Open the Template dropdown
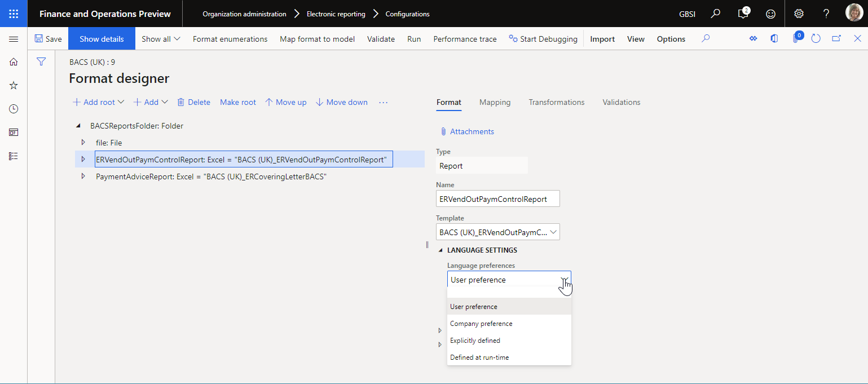This screenshot has height=384, width=868. [x=554, y=232]
